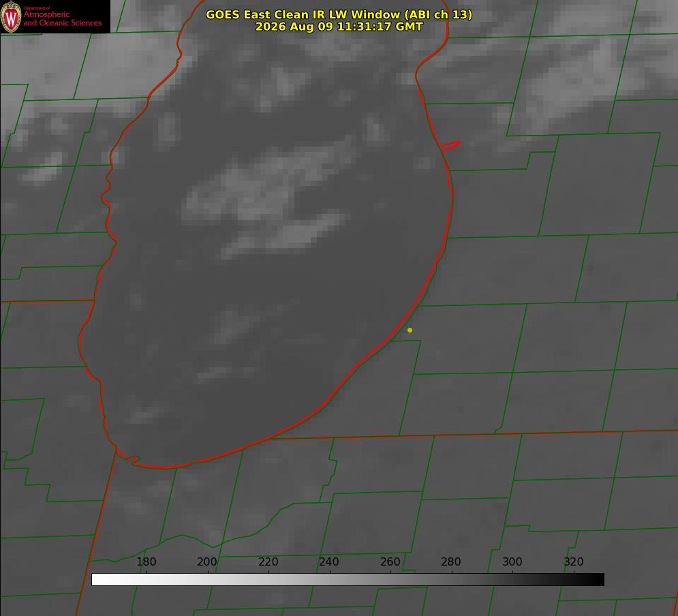Click the Atmospheric and Oceanic Sciences text

click(62, 18)
